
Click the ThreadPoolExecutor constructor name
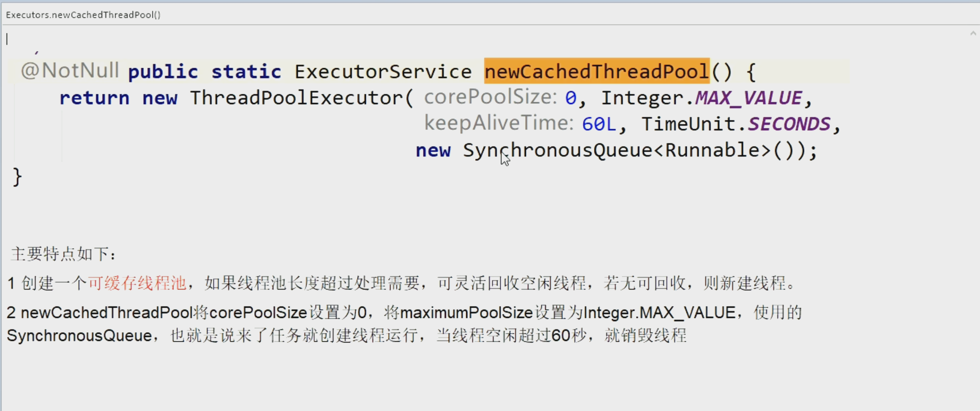[x=296, y=98]
